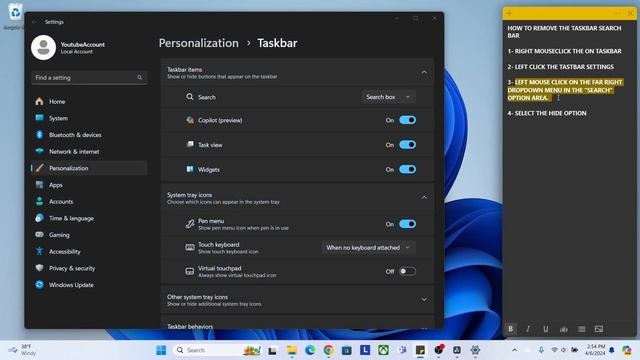Click the Find a setting field
640x360 pixels.
pos(89,78)
